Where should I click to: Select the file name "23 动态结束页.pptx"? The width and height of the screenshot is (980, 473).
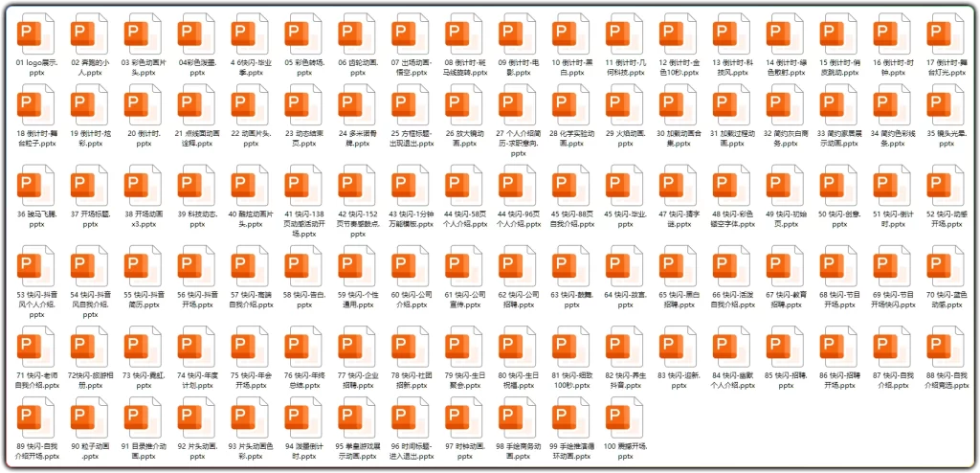pos(303,139)
